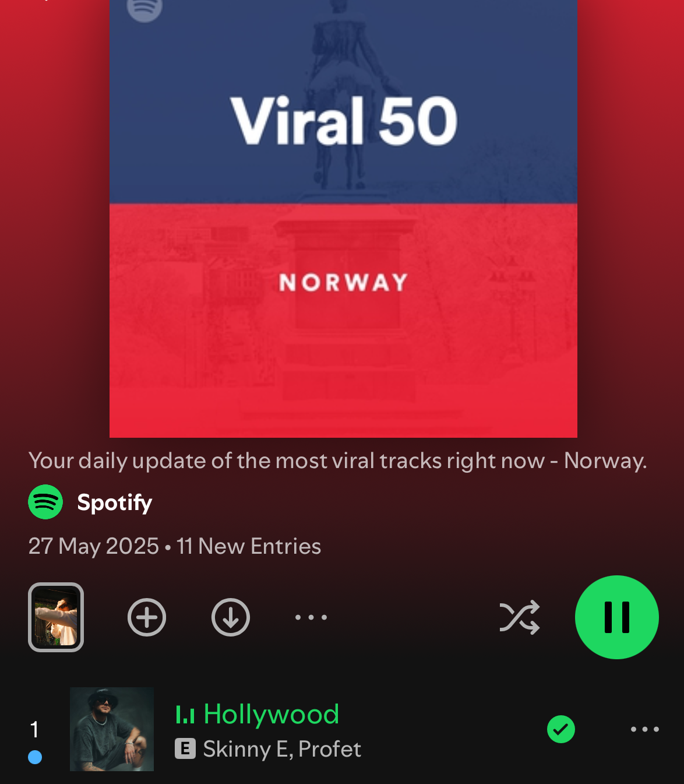
Task: Tap the now-playing equalizer icon
Action: click(x=185, y=715)
